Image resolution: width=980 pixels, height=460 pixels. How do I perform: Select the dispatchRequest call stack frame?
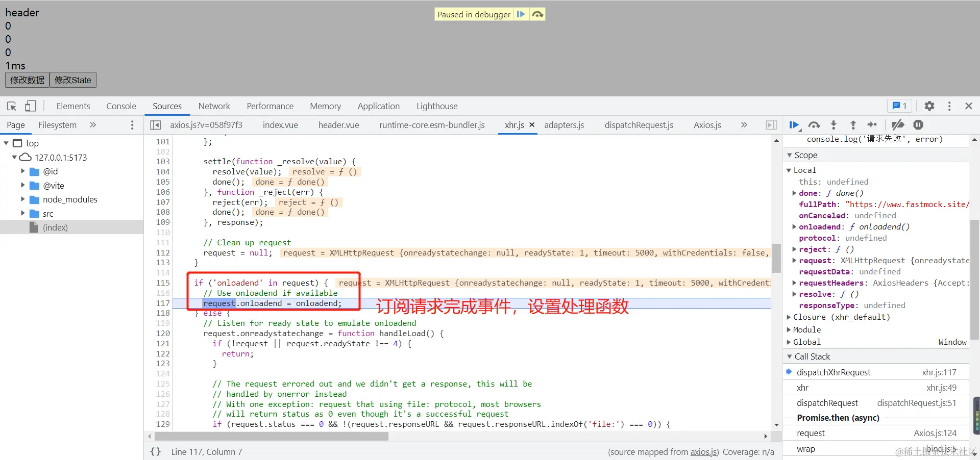[876, 403]
